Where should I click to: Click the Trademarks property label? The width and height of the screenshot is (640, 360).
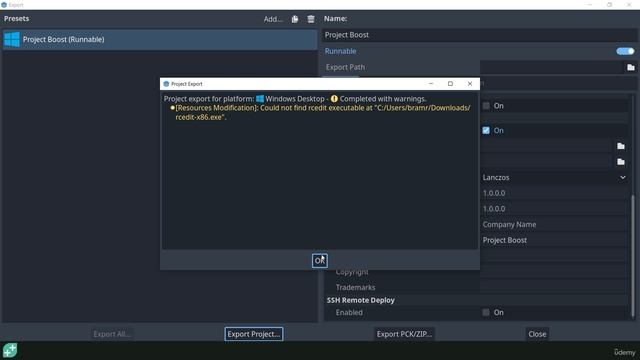click(355, 287)
